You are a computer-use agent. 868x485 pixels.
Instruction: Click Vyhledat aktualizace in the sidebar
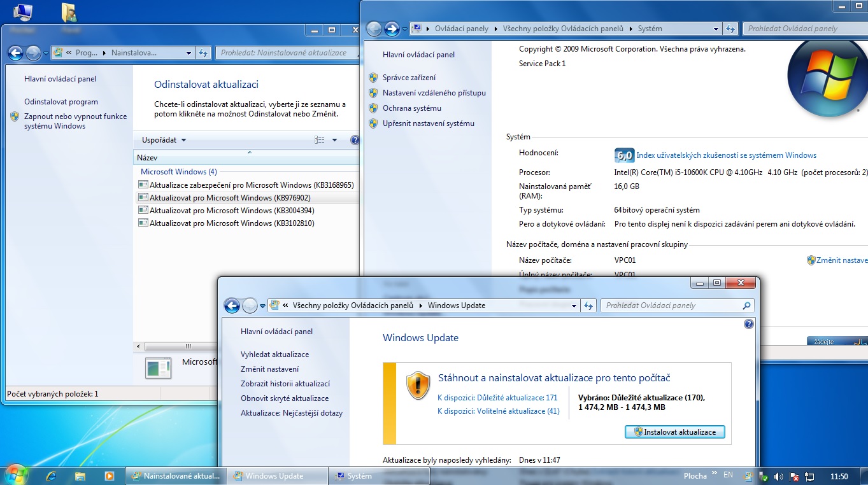click(x=274, y=355)
